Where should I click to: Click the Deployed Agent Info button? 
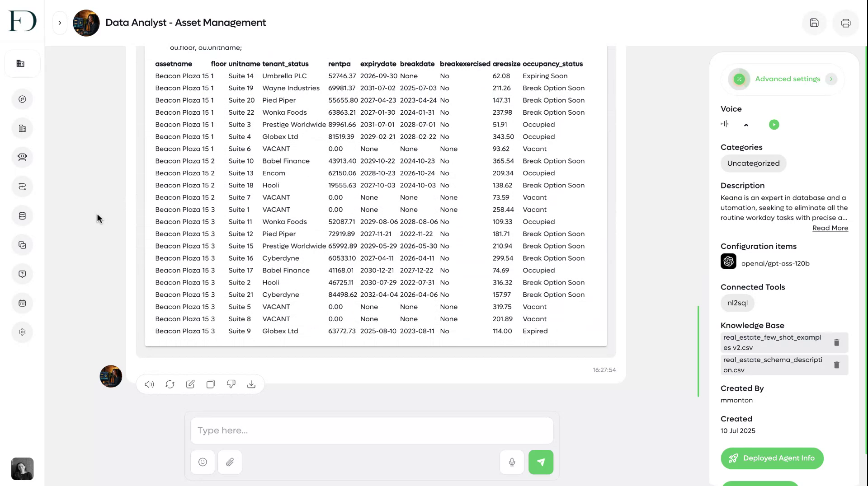point(772,458)
